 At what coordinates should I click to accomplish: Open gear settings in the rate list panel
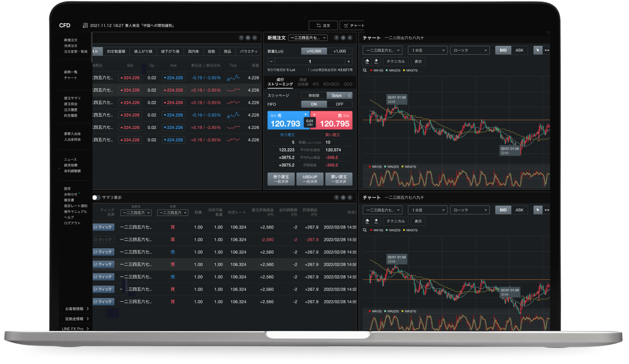click(248, 38)
